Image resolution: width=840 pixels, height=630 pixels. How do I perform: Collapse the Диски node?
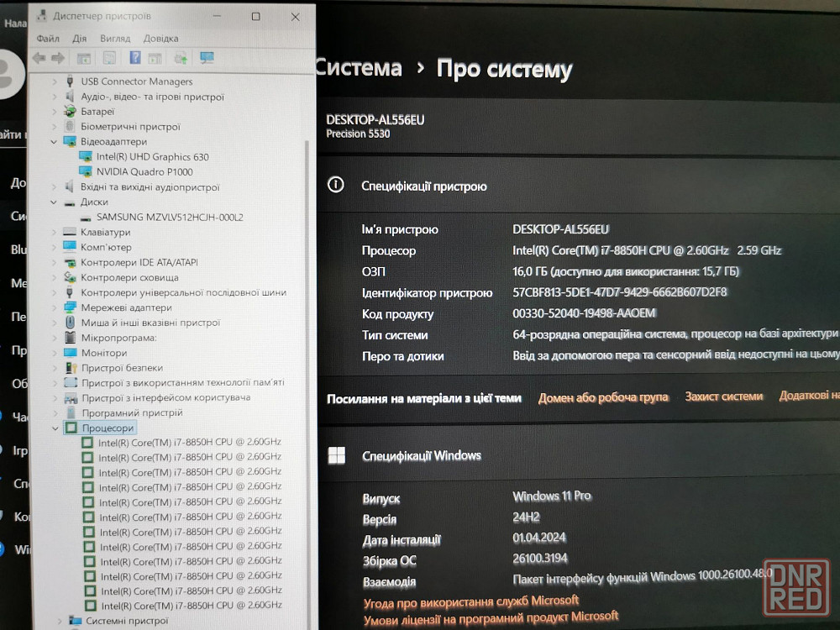(54, 202)
